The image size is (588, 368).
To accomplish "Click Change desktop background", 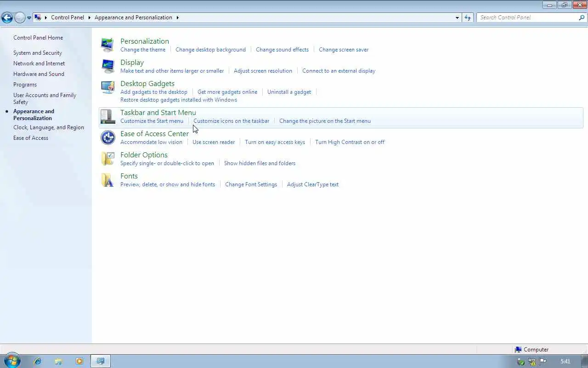I will [x=210, y=50].
